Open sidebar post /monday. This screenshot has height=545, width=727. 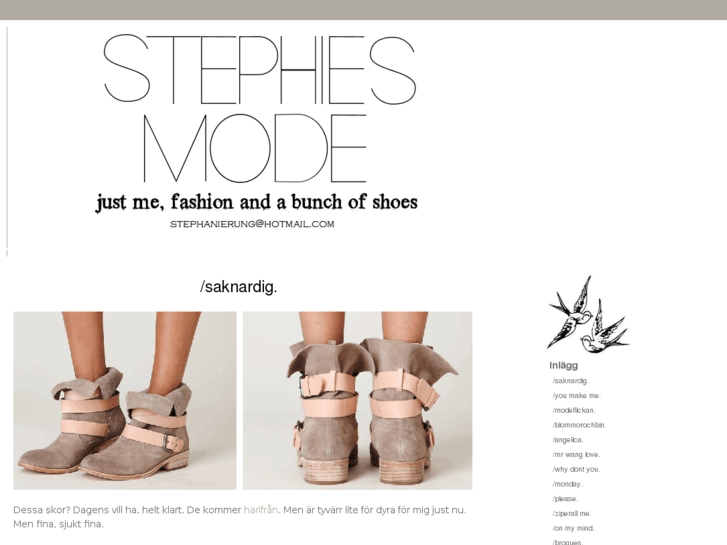point(567,484)
